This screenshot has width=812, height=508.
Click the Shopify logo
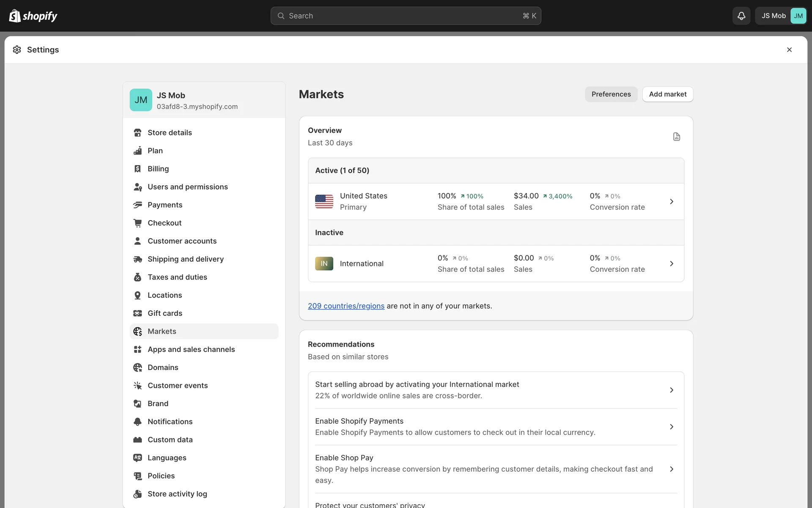coord(33,16)
